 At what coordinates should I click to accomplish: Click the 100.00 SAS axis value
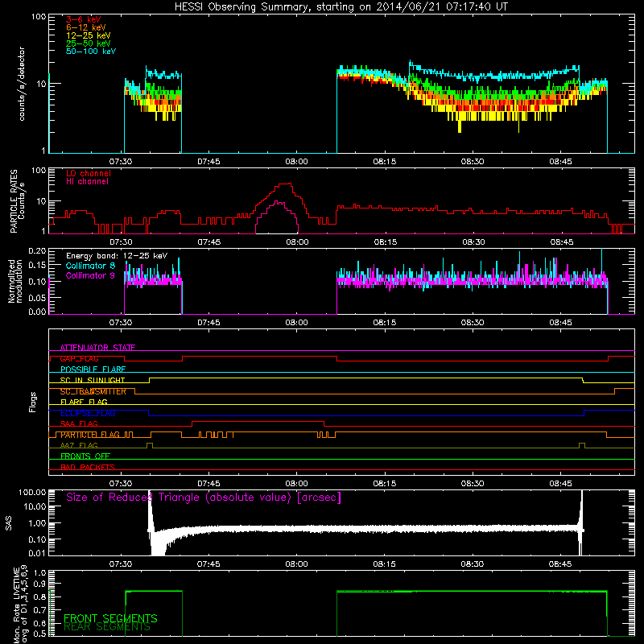[x=32, y=492]
